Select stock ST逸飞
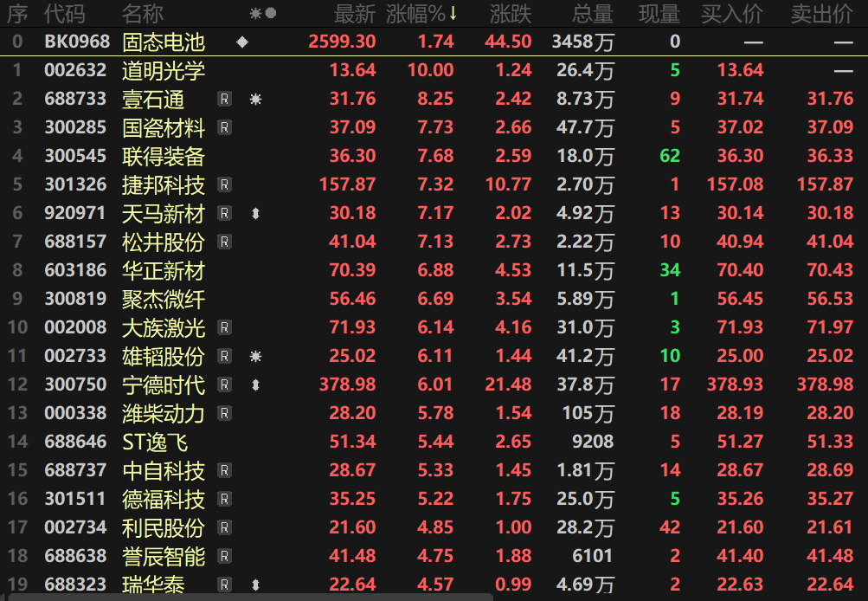868x601 pixels. [x=155, y=442]
